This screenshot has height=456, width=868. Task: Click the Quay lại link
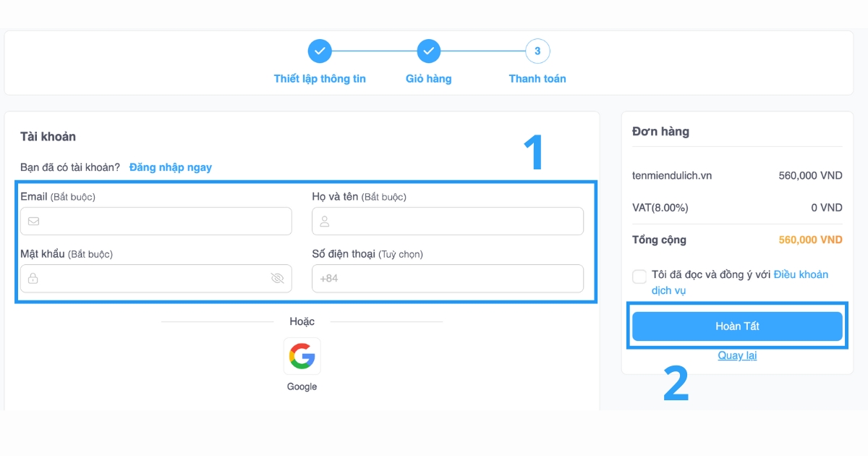click(737, 355)
